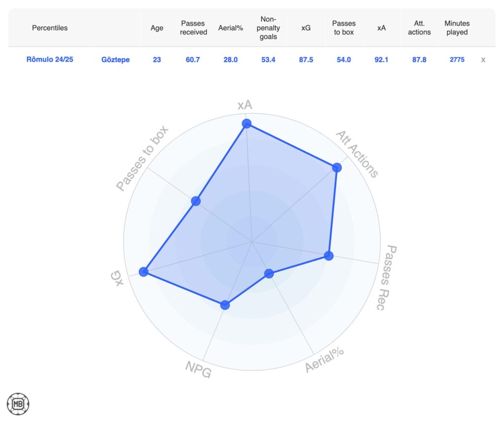Click the xG column header
The height and width of the screenshot is (422, 504).
point(306,28)
